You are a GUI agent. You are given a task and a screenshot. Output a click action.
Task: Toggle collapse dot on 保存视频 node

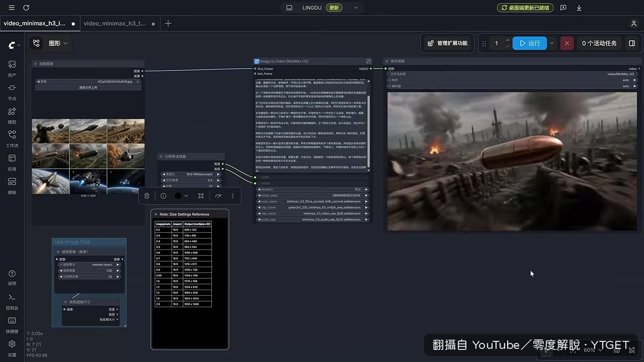pyautogui.click(x=387, y=61)
